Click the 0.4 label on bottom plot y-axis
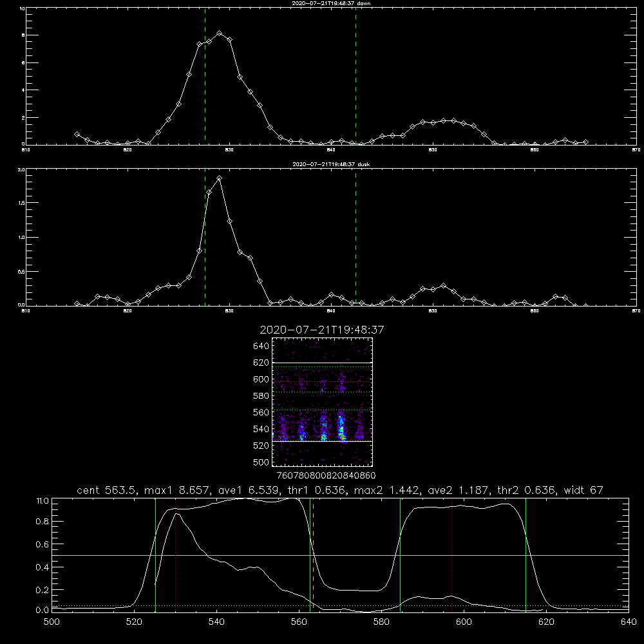Image resolution: width=644 pixels, height=644 pixels. coord(43,567)
